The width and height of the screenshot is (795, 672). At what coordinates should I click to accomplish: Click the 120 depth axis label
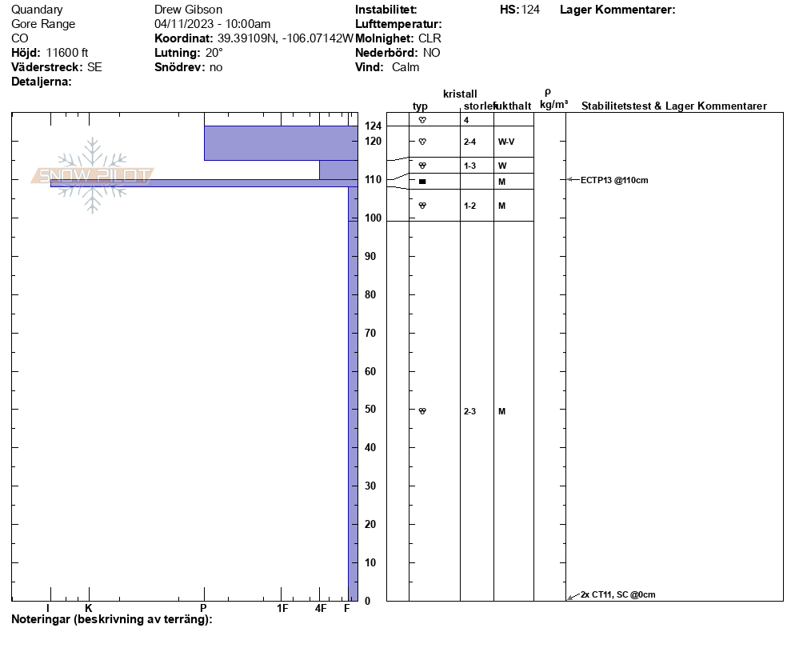click(373, 141)
